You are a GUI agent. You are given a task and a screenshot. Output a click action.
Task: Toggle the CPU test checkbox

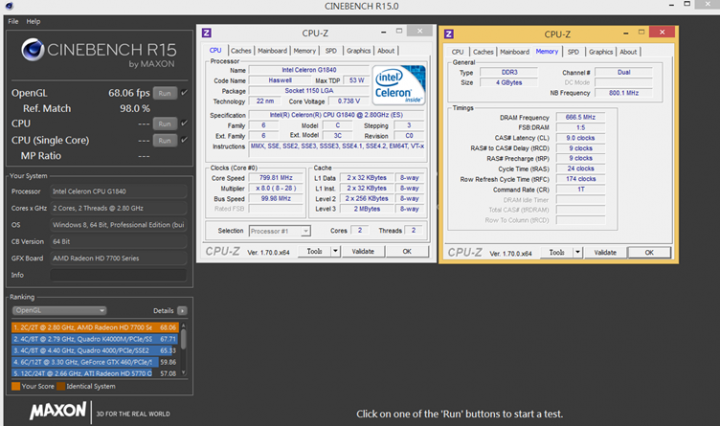(x=184, y=123)
